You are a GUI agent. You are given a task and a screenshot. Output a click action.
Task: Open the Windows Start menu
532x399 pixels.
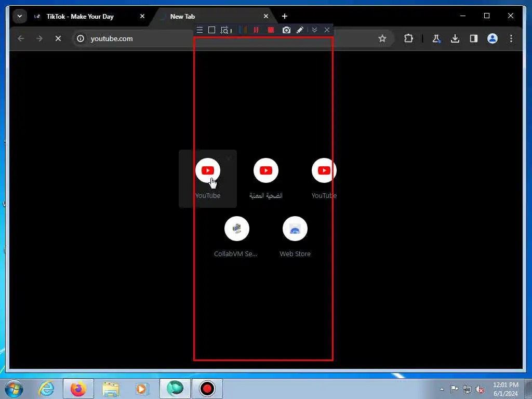(14, 389)
